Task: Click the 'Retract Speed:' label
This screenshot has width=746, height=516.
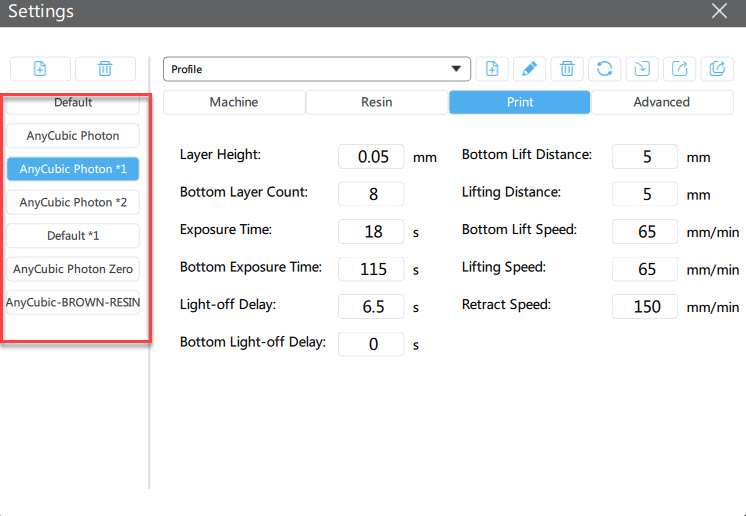Action: pos(506,304)
